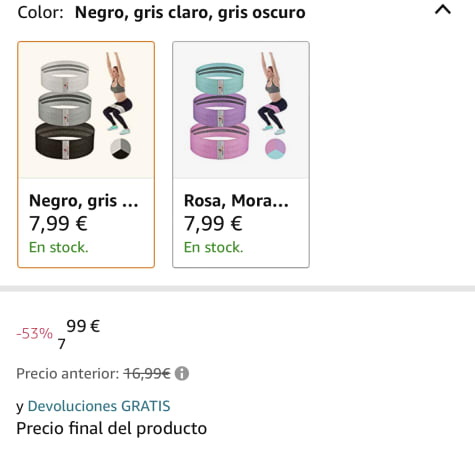Screen dimensions: 475x457
Task: Choose the gray and black bands image
Action: [x=65, y=110]
